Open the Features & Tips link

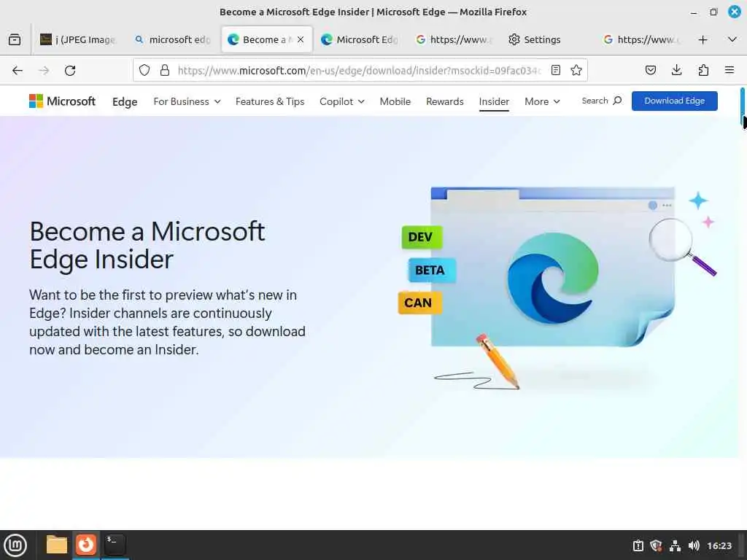270,101
